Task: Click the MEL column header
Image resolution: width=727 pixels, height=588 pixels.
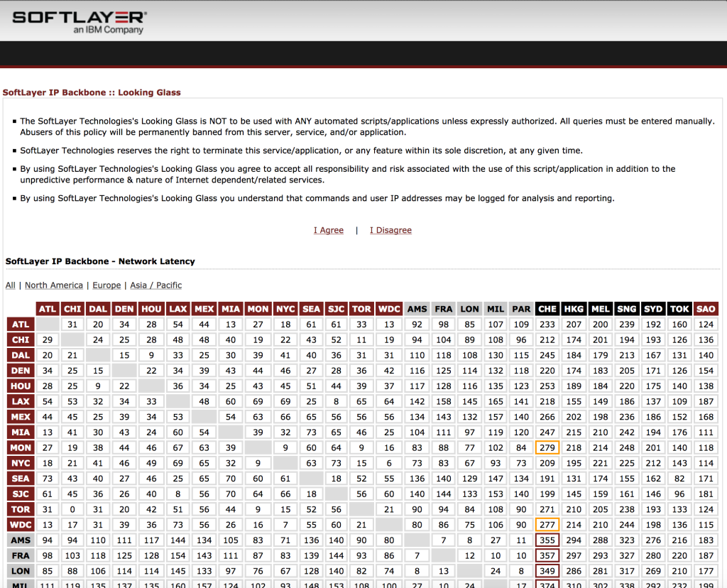Action: coord(601,309)
